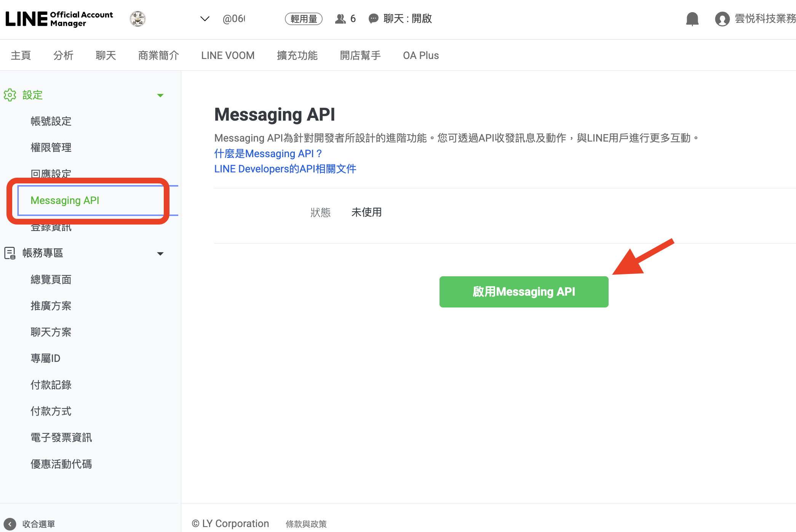Click the 未使用 status value
The height and width of the screenshot is (532, 796).
pyautogui.click(x=366, y=212)
